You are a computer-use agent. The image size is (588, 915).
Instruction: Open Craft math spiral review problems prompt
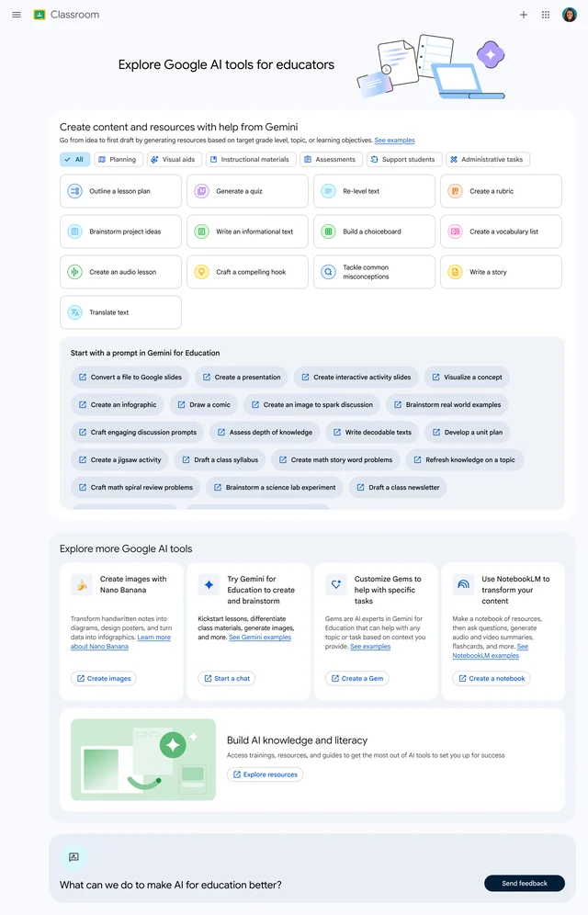click(x=135, y=487)
